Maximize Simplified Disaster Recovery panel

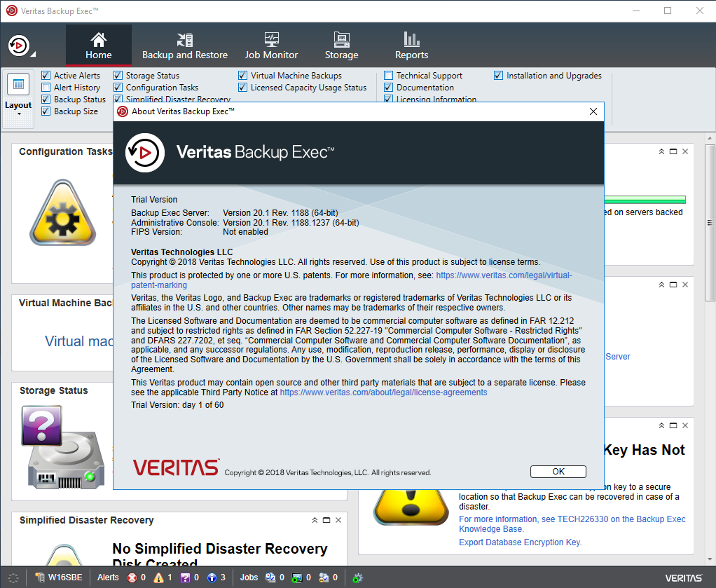click(326, 520)
